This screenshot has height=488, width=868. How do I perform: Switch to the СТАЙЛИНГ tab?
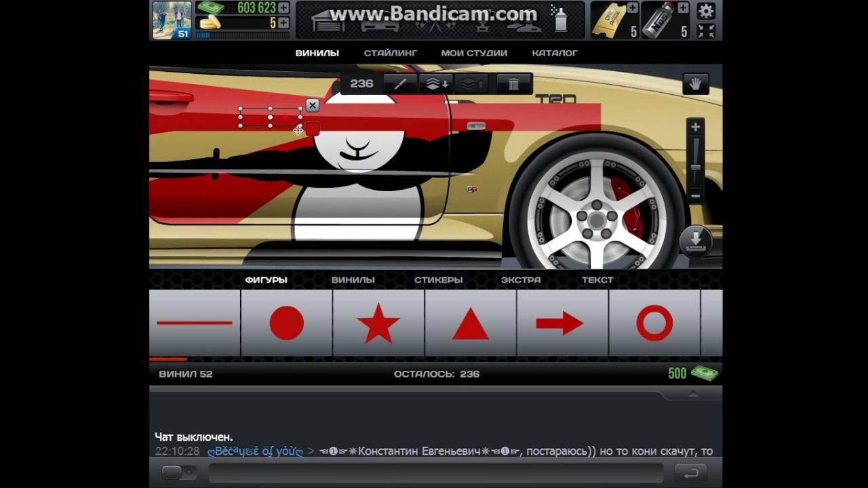[x=391, y=53]
